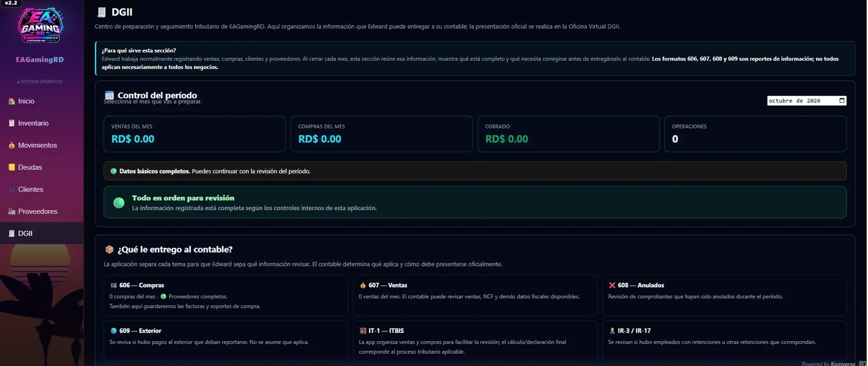Click the people icon beside Clientes

[x=12, y=189]
